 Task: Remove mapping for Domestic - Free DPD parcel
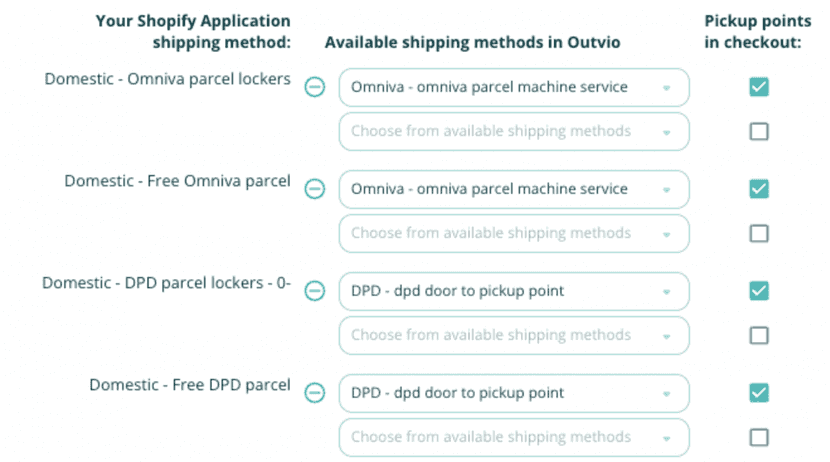click(x=315, y=393)
